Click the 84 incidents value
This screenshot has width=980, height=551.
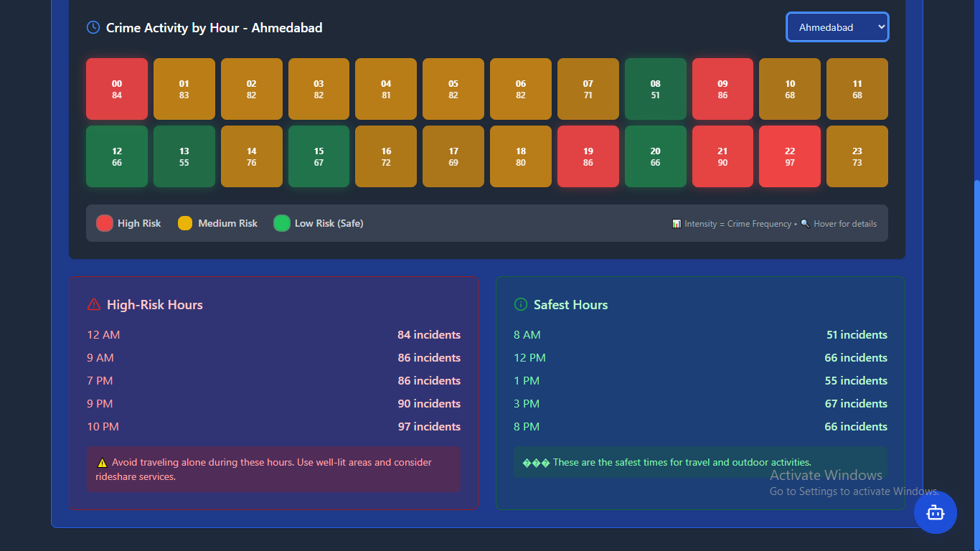click(x=429, y=335)
